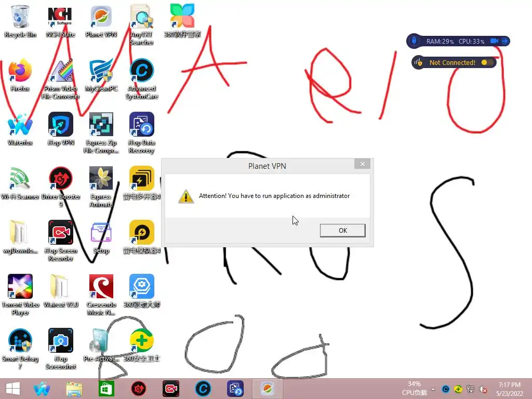The height and width of the screenshot is (399, 532).
Task: Select the Planet VPN desktop shortcut
Action: click(x=101, y=21)
